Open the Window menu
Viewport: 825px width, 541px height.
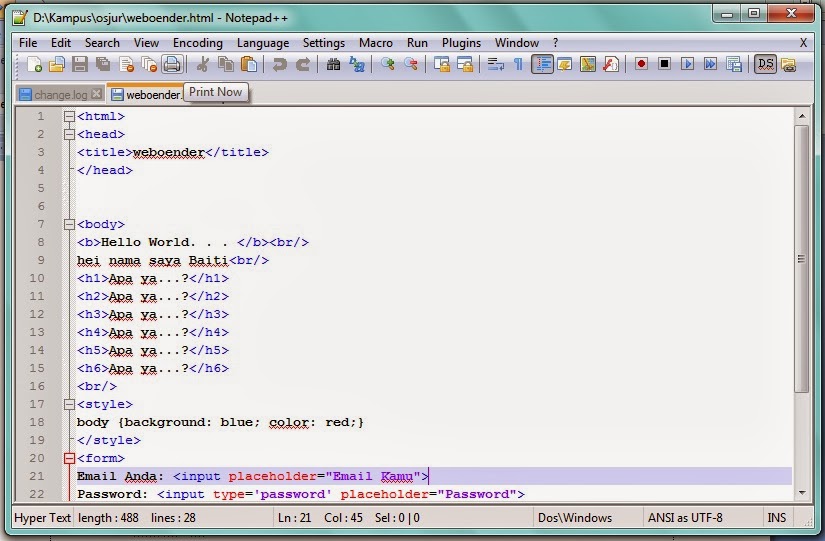pyautogui.click(x=517, y=43)
